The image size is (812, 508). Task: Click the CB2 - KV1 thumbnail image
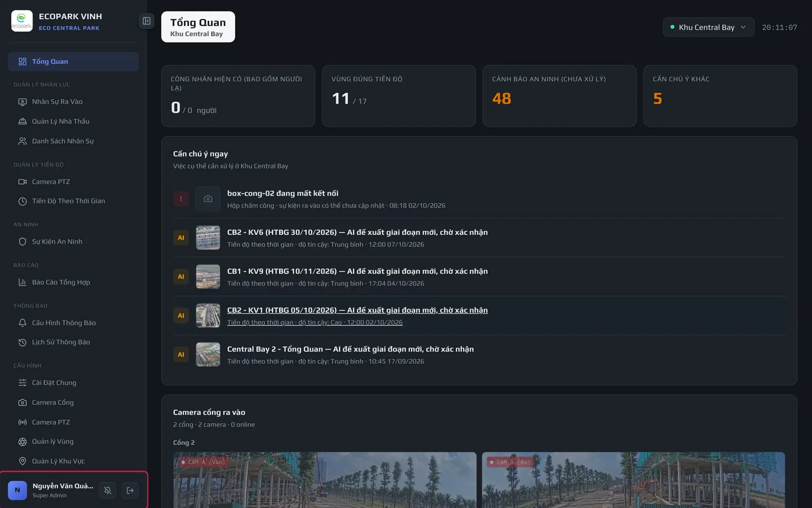208,316
